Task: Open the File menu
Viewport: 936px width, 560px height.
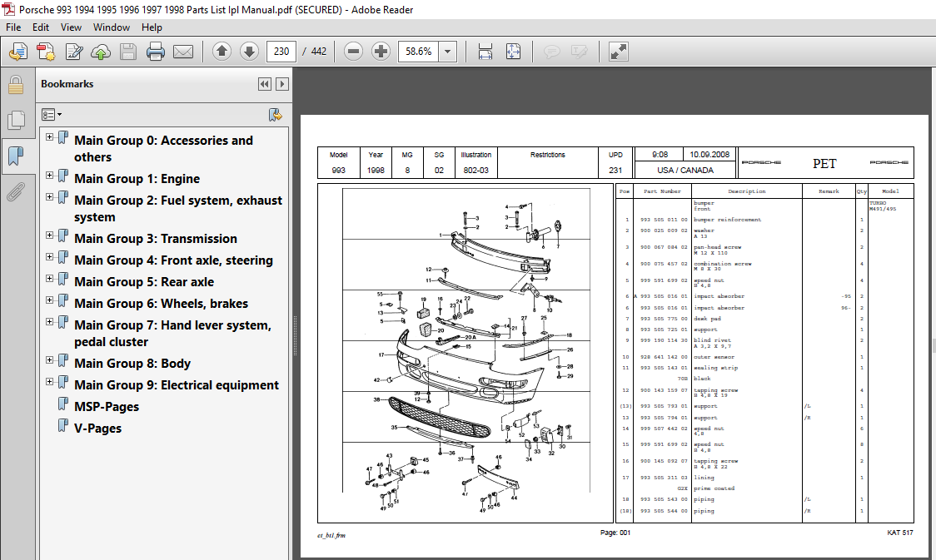Action: coord(13,27)
